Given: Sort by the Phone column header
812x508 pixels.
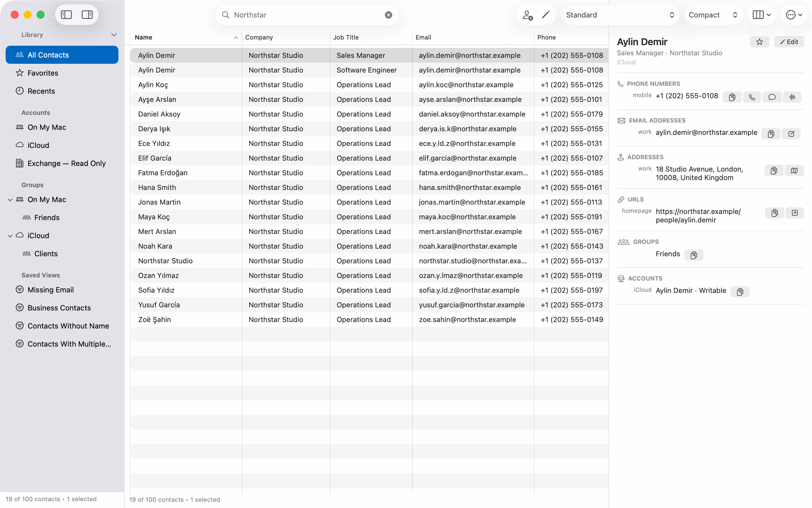Looking at the screenshot, I should tap(571, 37).
